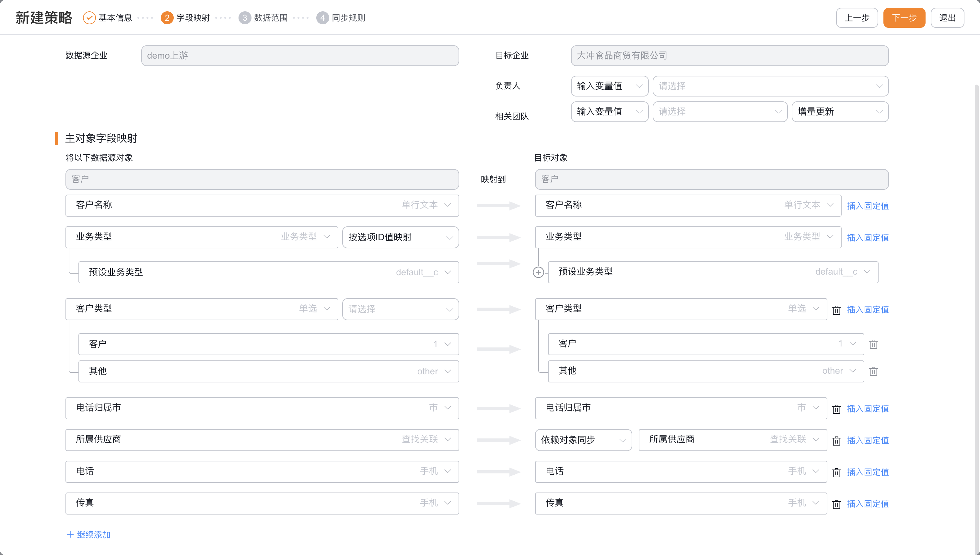Click the plus circle beside 预设业务类型
Viewport: 980px width, 555px height.
coord(538,272)
